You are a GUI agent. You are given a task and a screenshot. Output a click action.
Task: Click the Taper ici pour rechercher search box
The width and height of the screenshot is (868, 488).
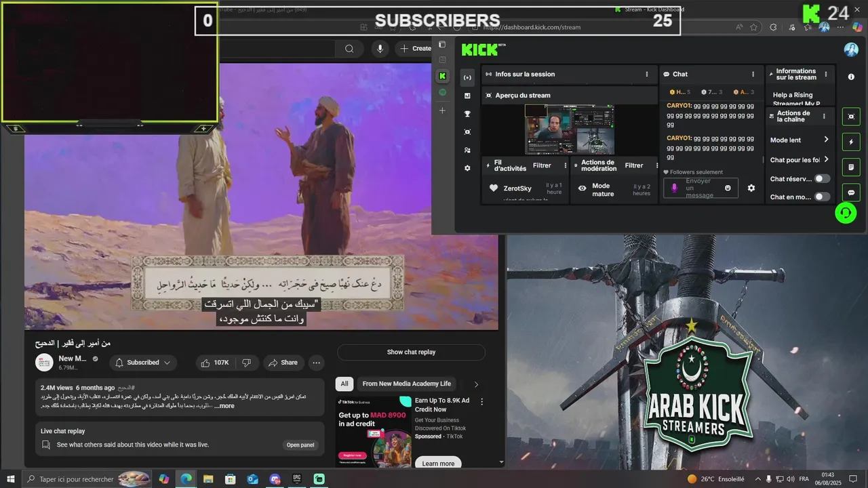click(x=87, y=479)
